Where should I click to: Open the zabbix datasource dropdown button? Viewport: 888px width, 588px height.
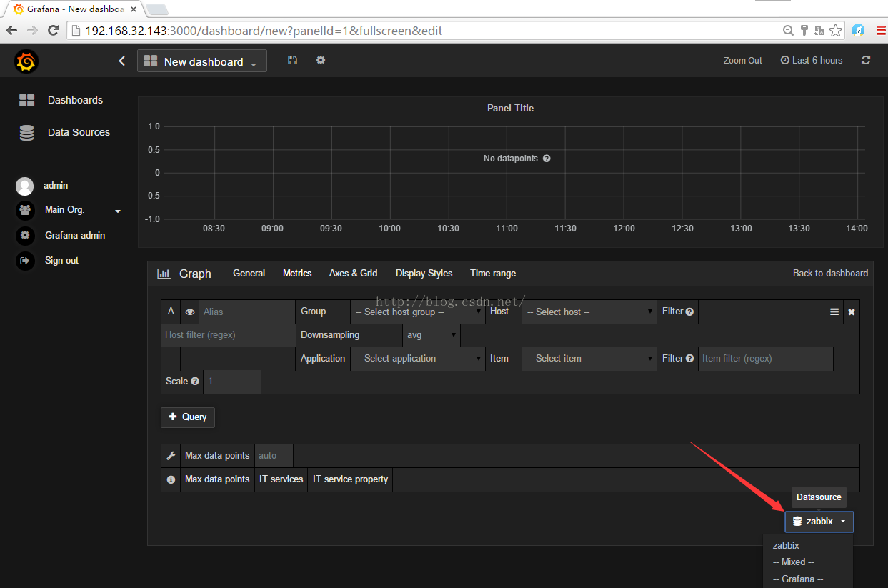tap(819, 522)
